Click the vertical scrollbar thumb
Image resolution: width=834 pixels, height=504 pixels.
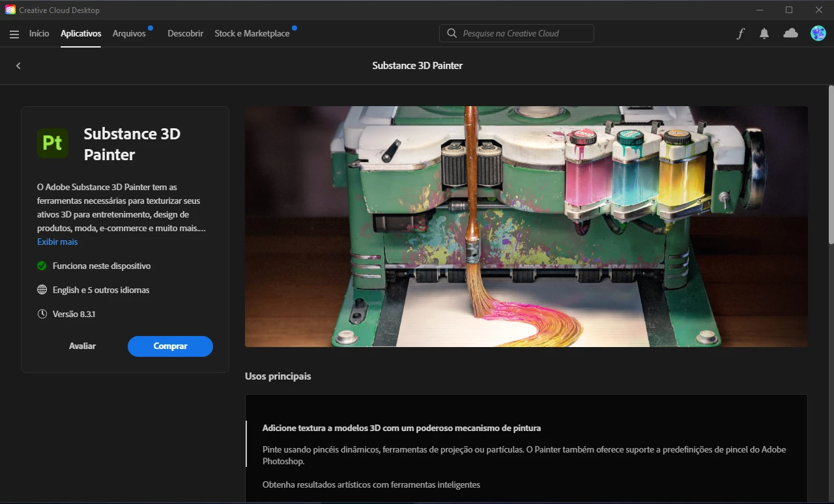(x=831, y=164)
